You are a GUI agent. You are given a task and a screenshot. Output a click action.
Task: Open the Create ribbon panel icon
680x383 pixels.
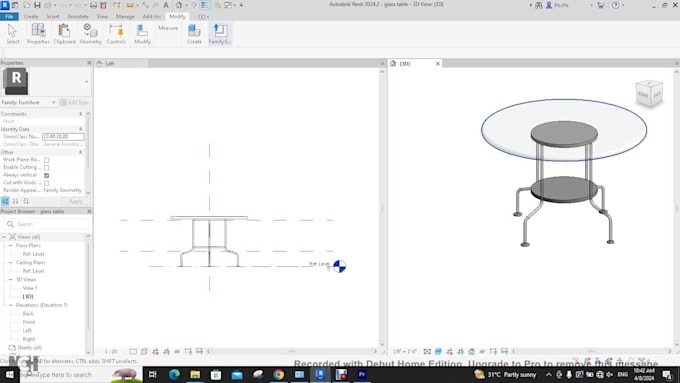194,34
